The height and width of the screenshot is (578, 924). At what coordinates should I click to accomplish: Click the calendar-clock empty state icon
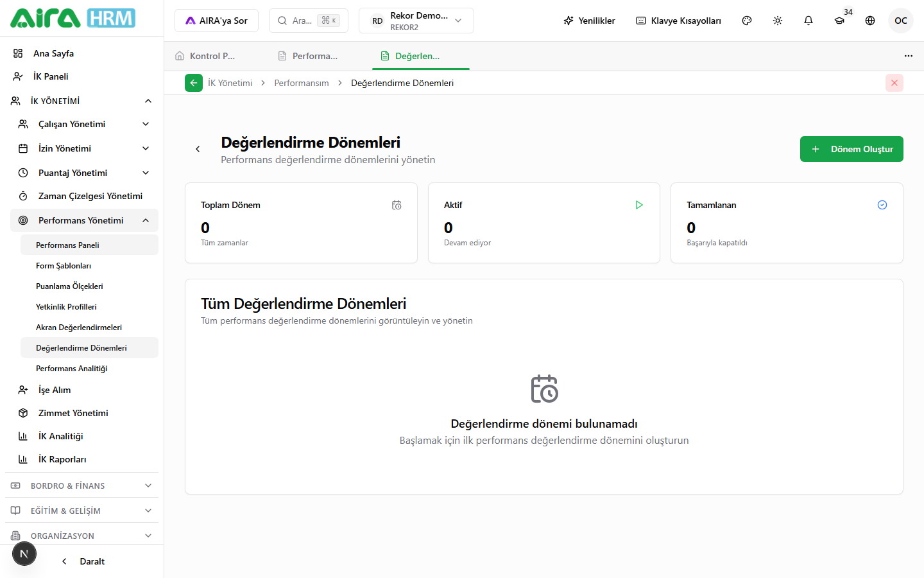point(544,389)
